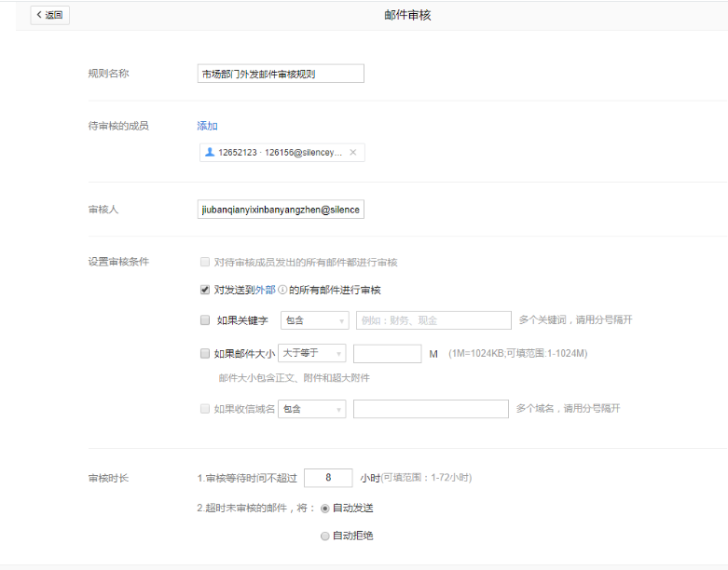
Task: Click the 外部 link in audit condition
Action: click(x=266, y=290)
